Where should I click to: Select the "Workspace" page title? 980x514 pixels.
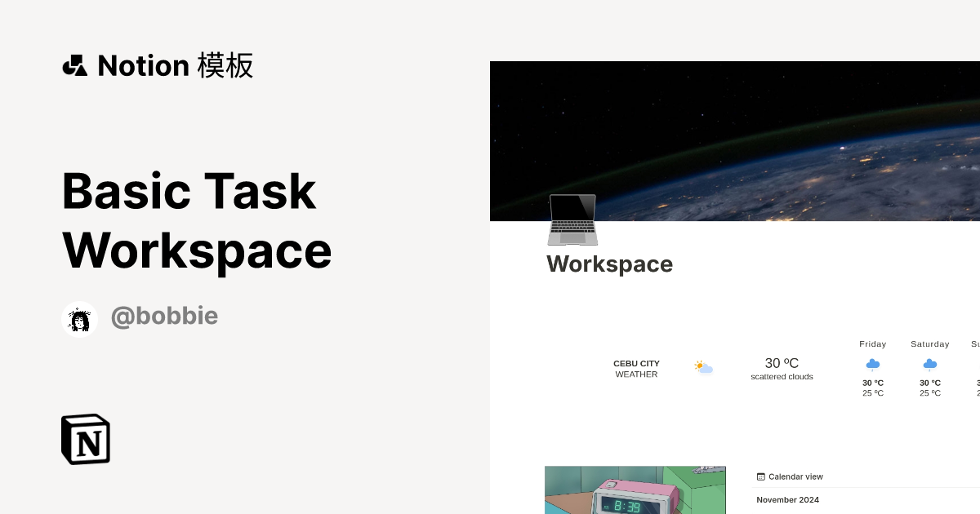tap(609, 264)
